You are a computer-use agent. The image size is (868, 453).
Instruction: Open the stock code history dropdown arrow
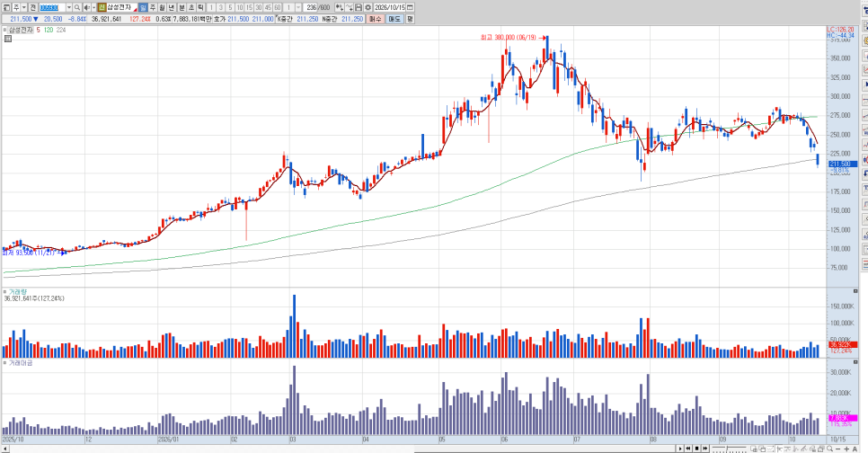69,7
